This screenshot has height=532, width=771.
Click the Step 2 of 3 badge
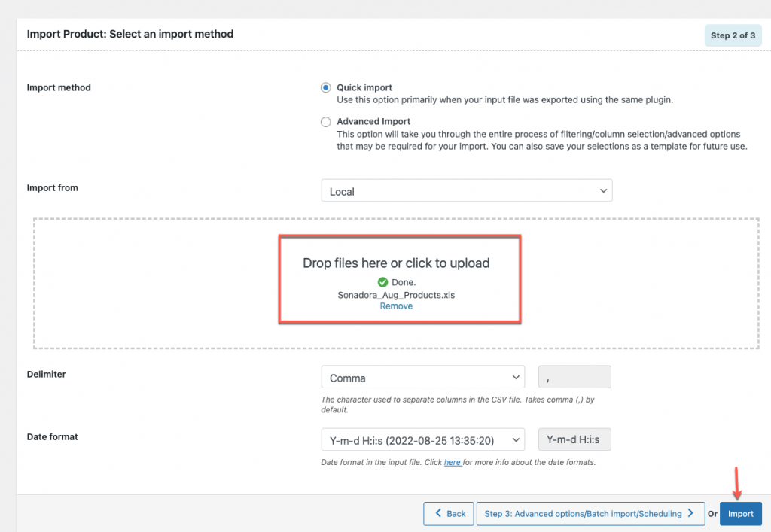tap(733, 35)
